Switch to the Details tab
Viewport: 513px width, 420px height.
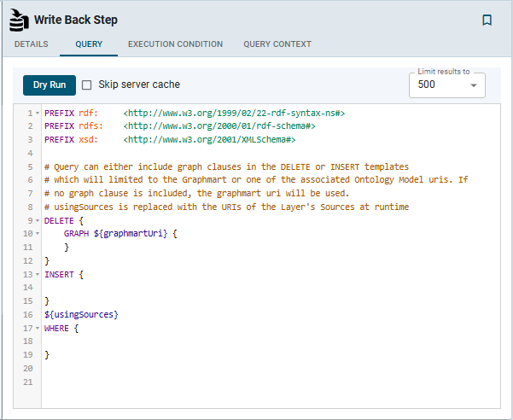31,44
